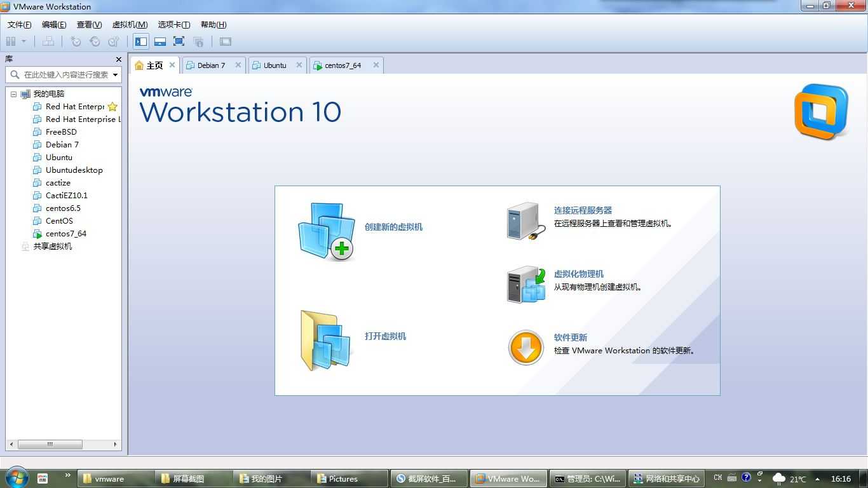Click the favorite star on Red Hat Enterprise
This screenshot has height=488, width=868.
tap(112, 107)
